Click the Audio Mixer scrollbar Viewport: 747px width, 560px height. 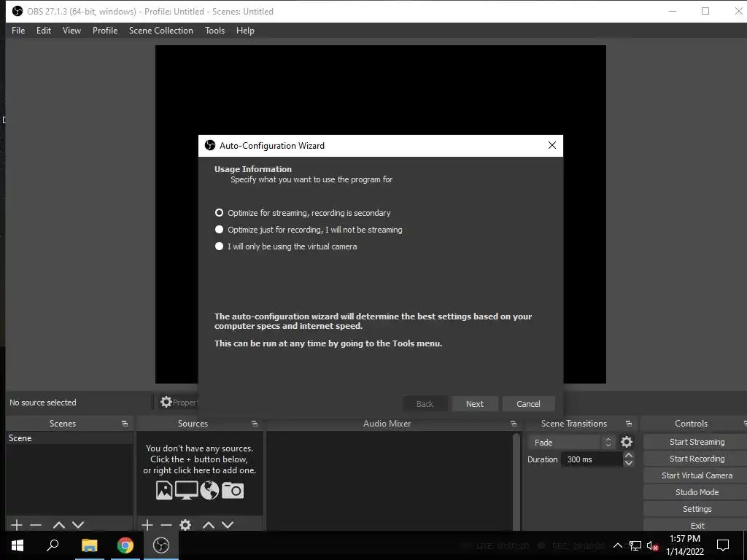tap(516, 481)
